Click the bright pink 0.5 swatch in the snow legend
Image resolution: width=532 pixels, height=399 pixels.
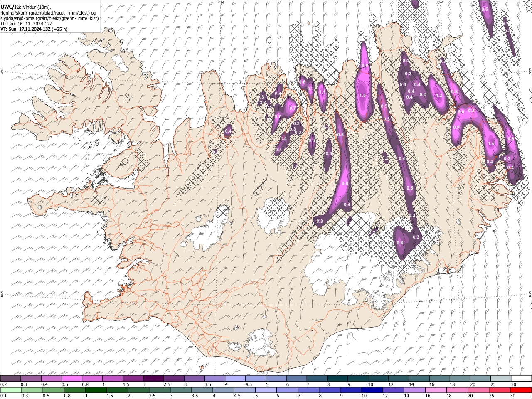(71, 378)
